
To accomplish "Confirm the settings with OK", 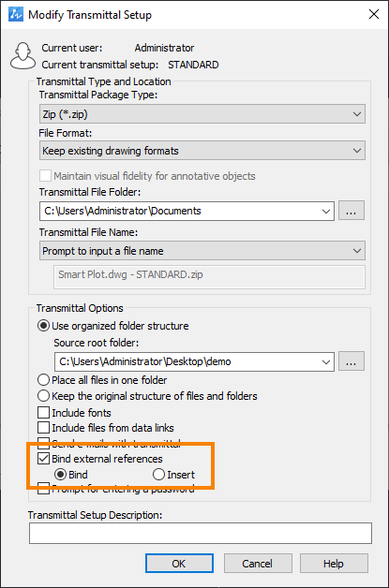I will (179, 564).
